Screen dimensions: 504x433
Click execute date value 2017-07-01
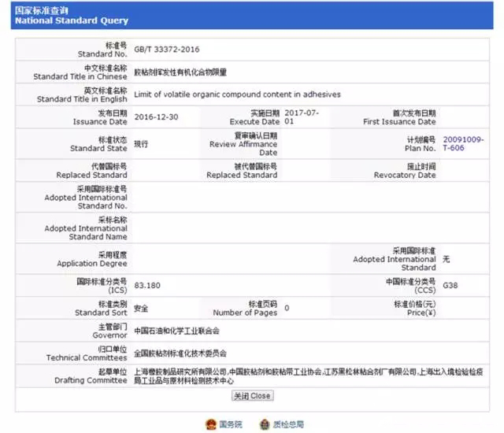click(x=302, y=117)
